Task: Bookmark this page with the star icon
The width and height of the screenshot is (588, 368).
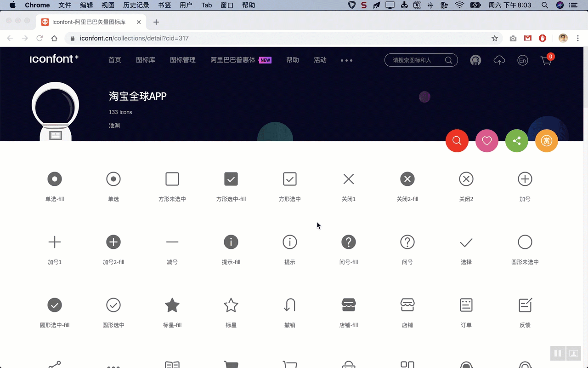Action: pos(495,38)
